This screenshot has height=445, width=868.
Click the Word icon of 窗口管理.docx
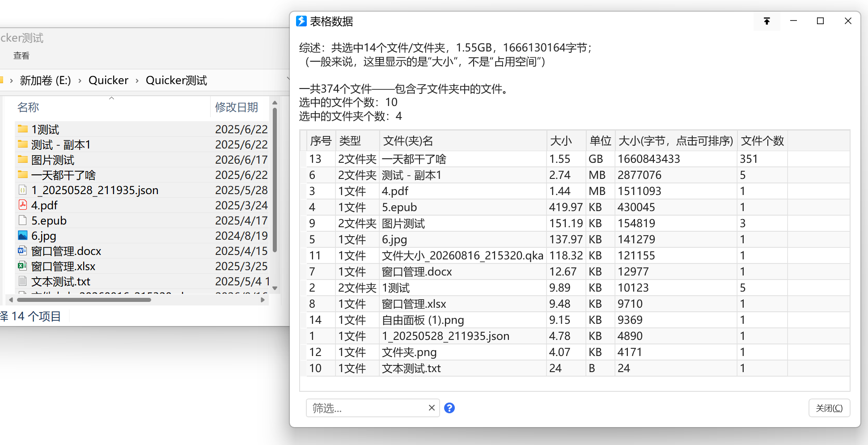(x=22, y=251)
